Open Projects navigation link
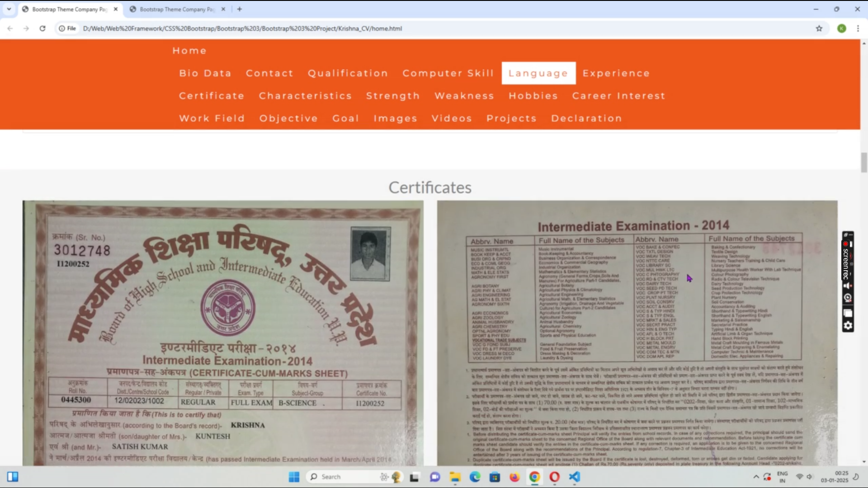 pyautogui.click(x=512, y=118)
